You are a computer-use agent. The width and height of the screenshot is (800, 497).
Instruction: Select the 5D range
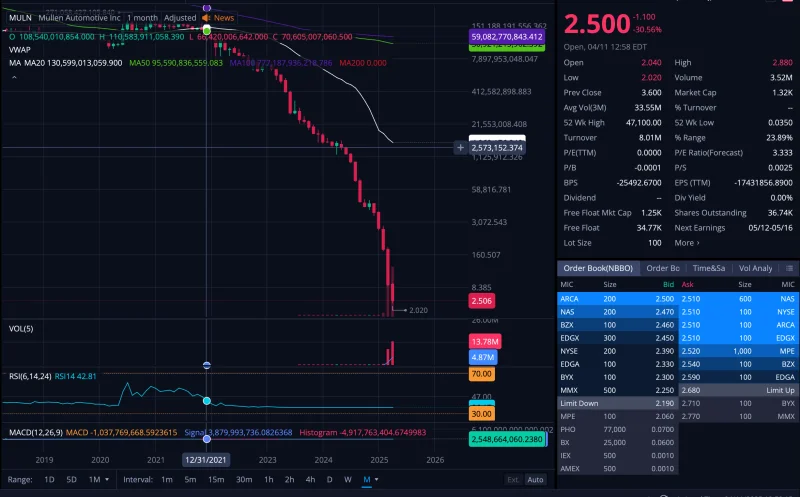[x=71, y=480]
